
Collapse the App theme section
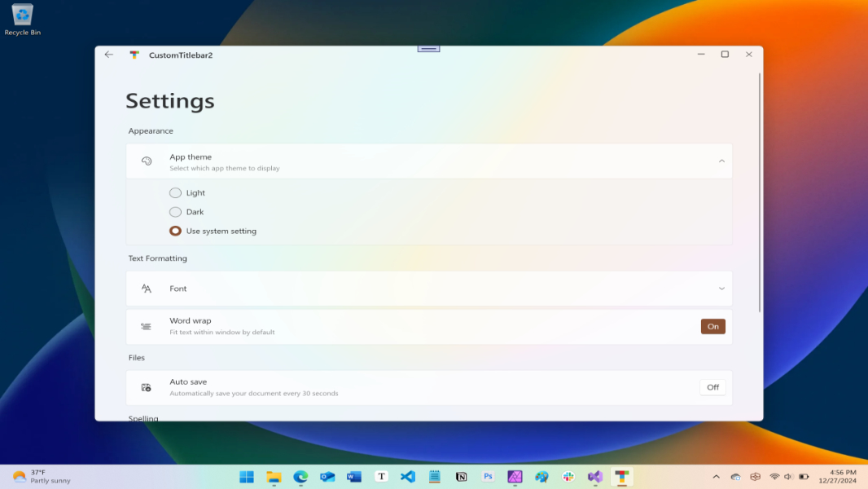[x=721, y=161]
